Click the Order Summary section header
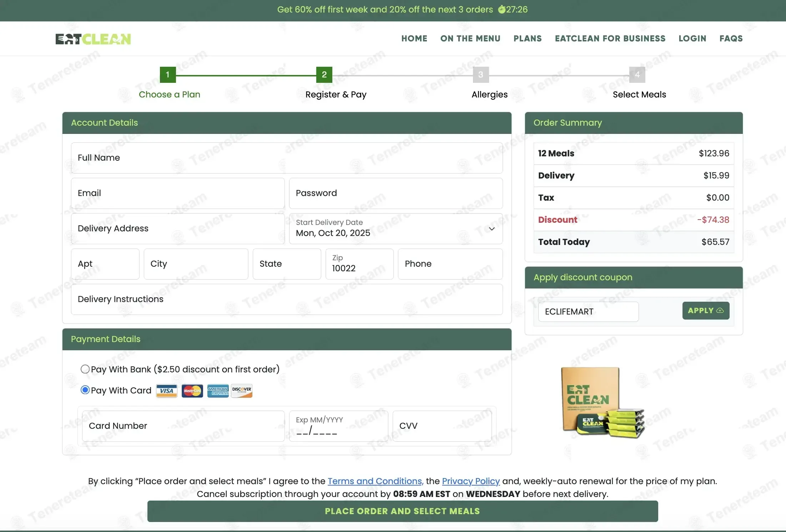This screenshot has height=532, width=786. click(634, 123)
